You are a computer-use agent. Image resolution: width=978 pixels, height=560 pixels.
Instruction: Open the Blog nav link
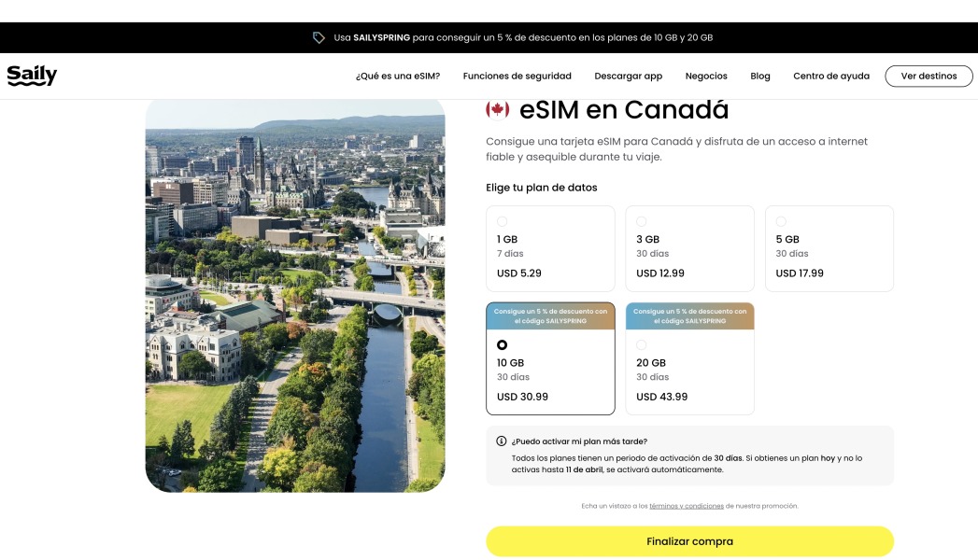pyautogui.click(x=760, y=76)
